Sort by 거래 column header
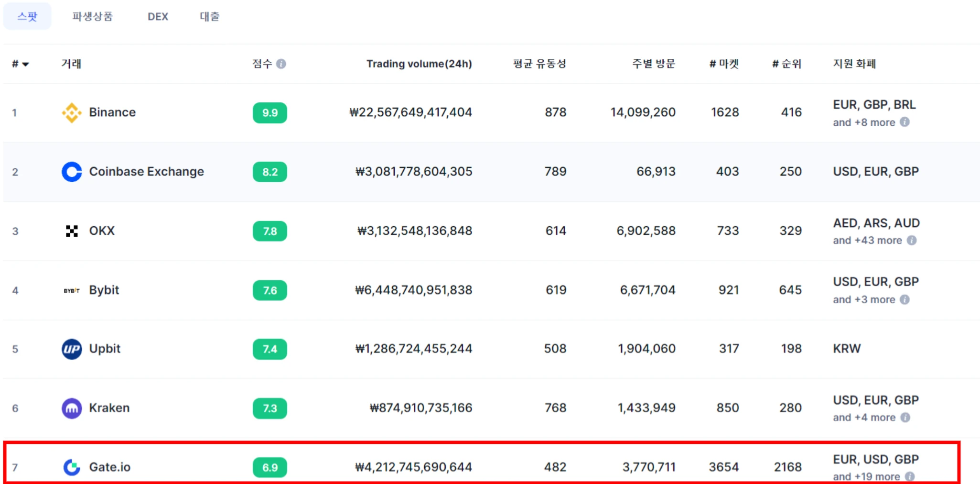 click(x=71, y=64)
